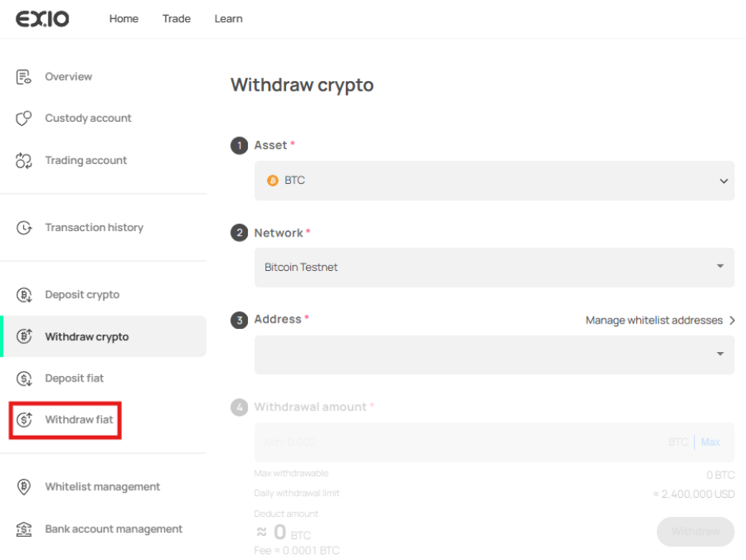Click the Bank account management icon

tap(24, 529)
